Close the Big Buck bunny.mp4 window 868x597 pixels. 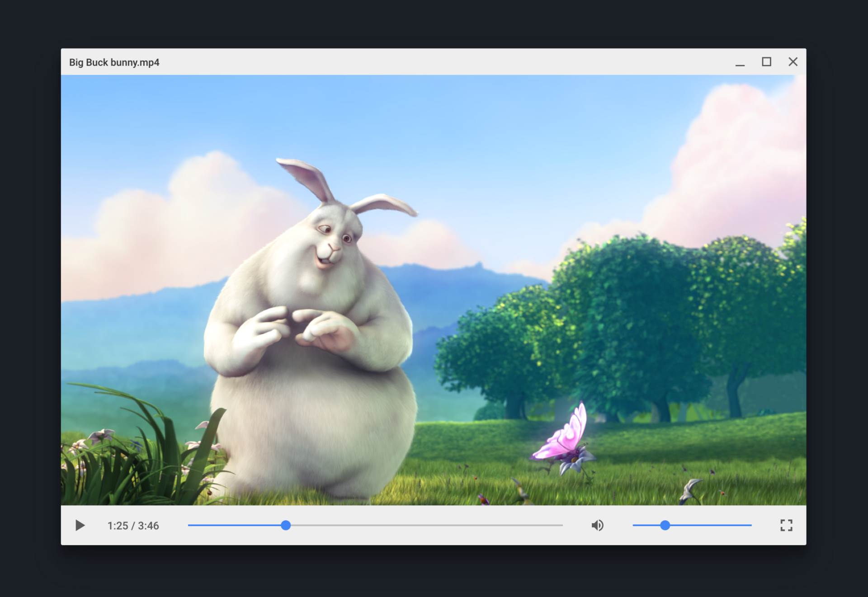coord(793,62)
